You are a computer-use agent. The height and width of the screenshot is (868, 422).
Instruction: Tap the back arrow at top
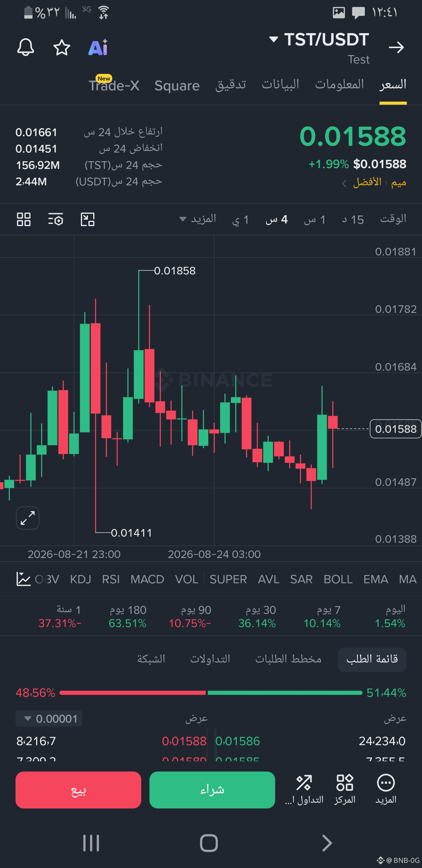[x=396, y=47]
